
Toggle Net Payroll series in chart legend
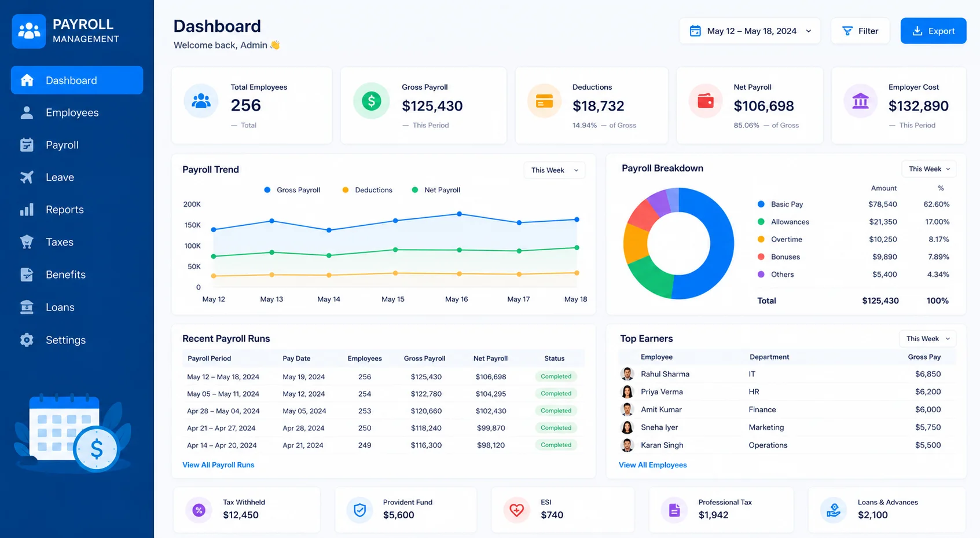436,190
